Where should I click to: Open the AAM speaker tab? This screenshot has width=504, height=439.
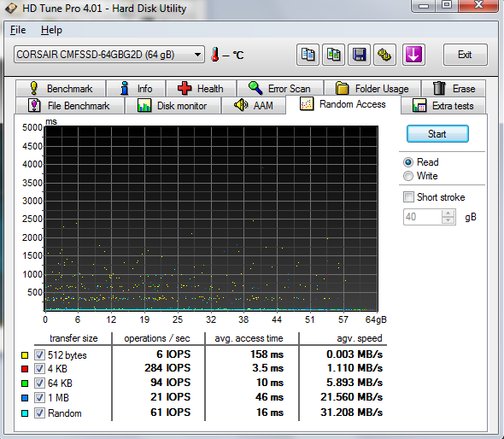point(254,105)
